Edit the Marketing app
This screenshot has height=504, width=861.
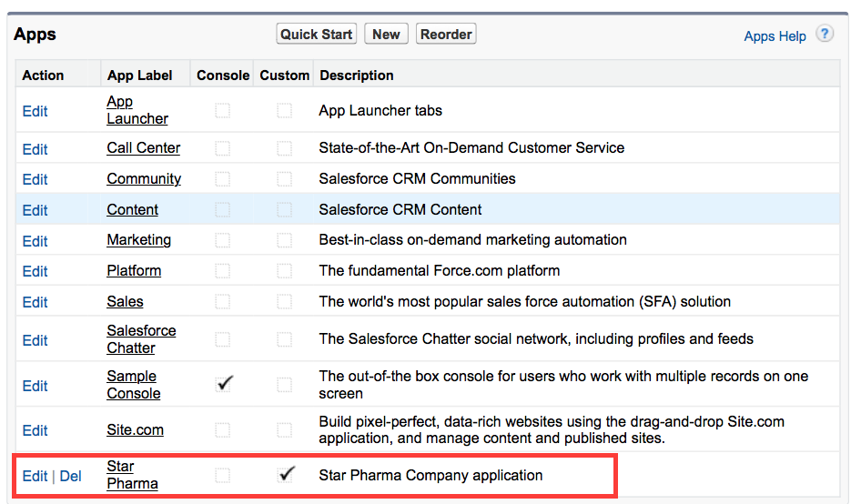[x=35, y=241]
